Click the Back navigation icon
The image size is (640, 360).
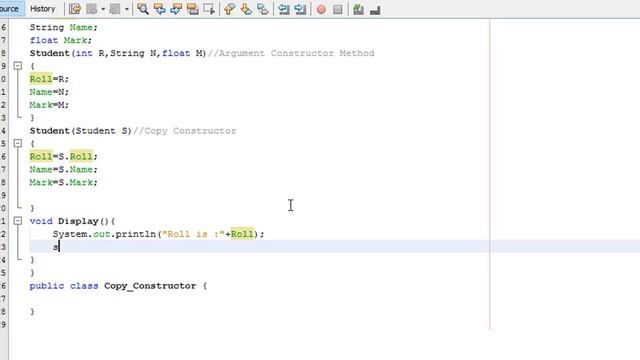click(x=92, y=9)
